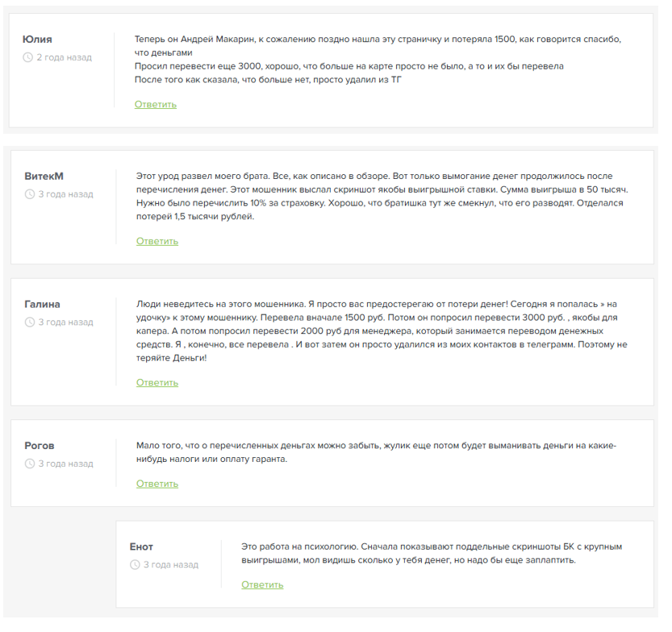
Task: Select the author name Енот
Action: coord(141,547)
